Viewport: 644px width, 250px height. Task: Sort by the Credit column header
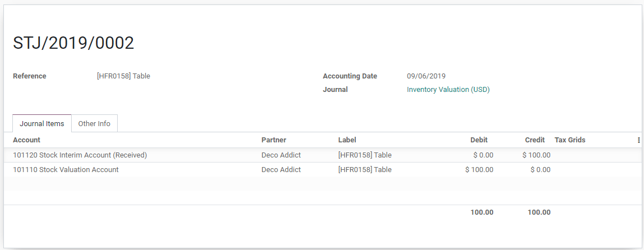535,140
